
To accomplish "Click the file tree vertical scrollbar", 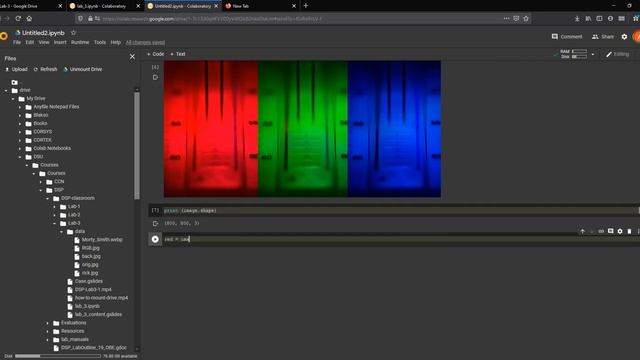I will pyautogui.click(x=137, y=145).
